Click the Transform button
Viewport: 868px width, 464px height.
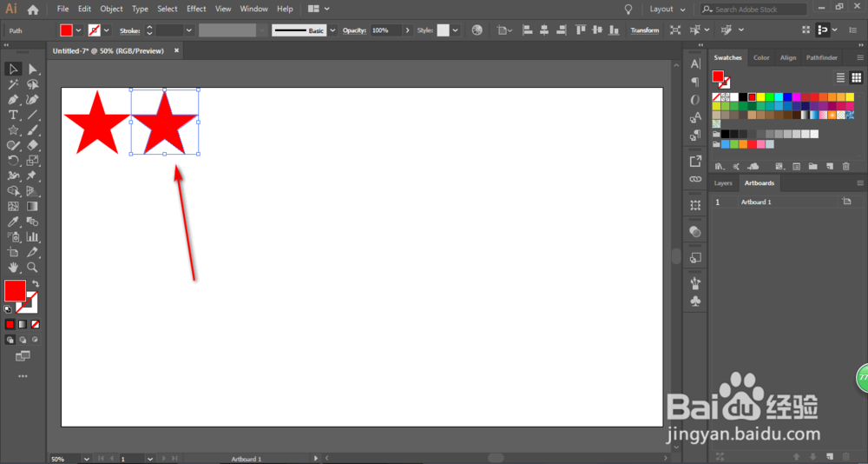click(645, 30)
